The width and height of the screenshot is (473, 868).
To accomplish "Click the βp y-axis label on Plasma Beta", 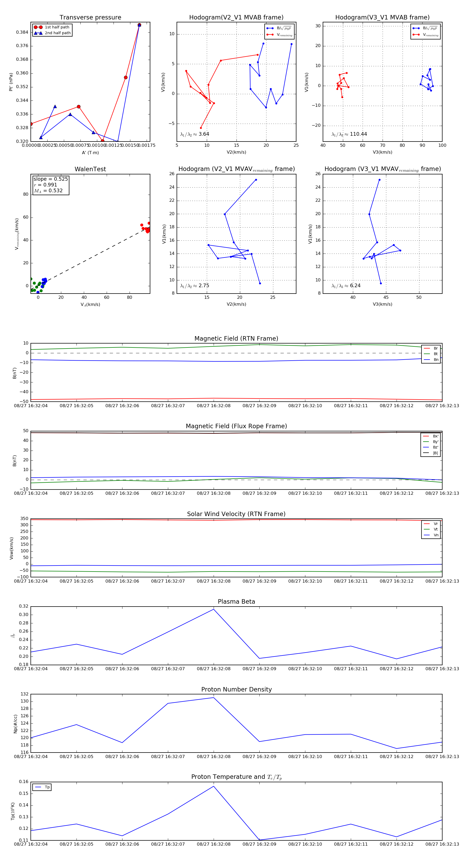I will click(x=13, y=635).
